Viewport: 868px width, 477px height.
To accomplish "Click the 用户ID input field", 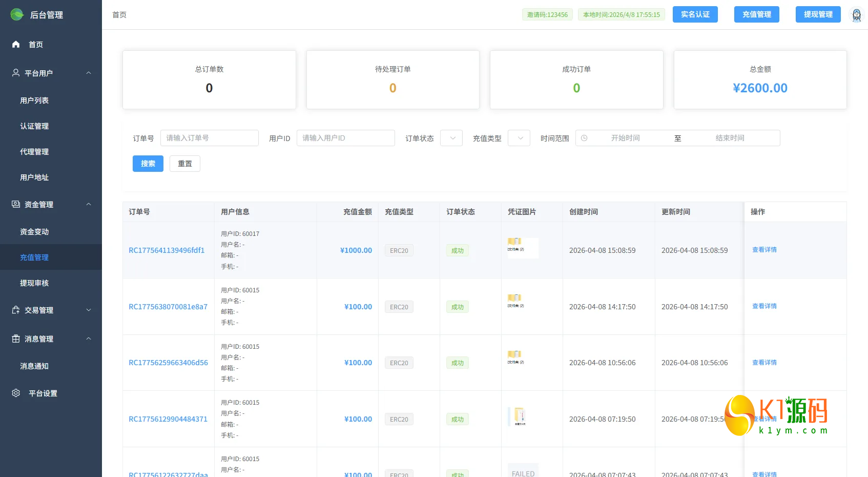I will 346,138.
